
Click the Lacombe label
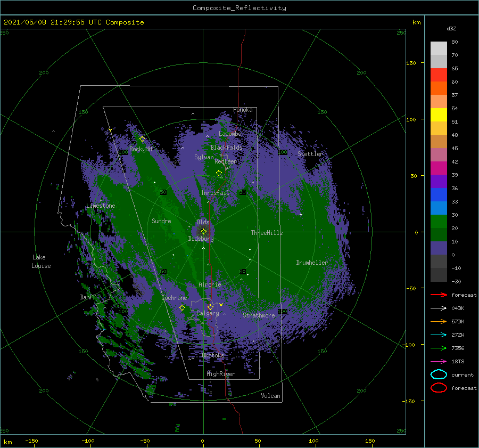230,134
